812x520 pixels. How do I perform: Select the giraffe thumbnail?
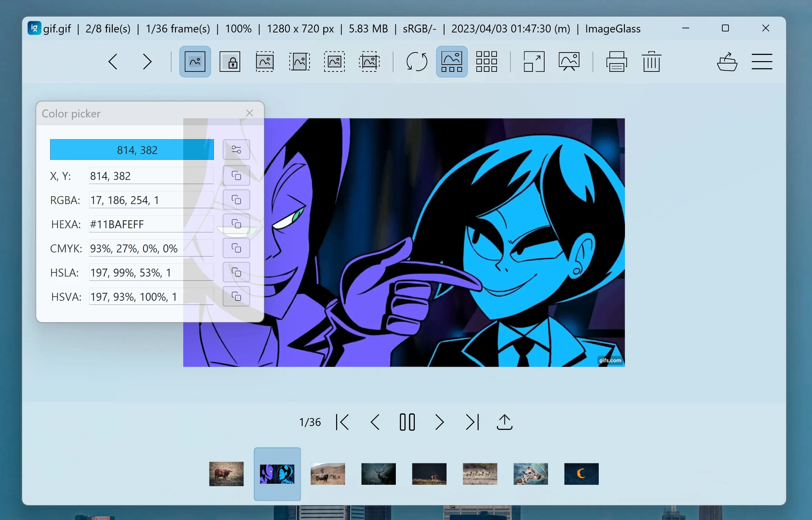point(530,474)
